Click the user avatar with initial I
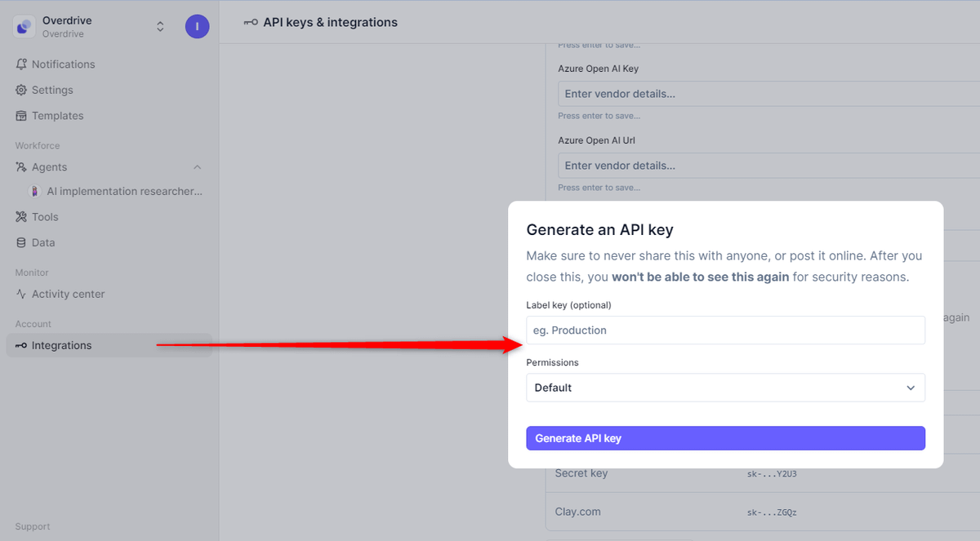The image size is (980, 541). [x=197, y=27]
